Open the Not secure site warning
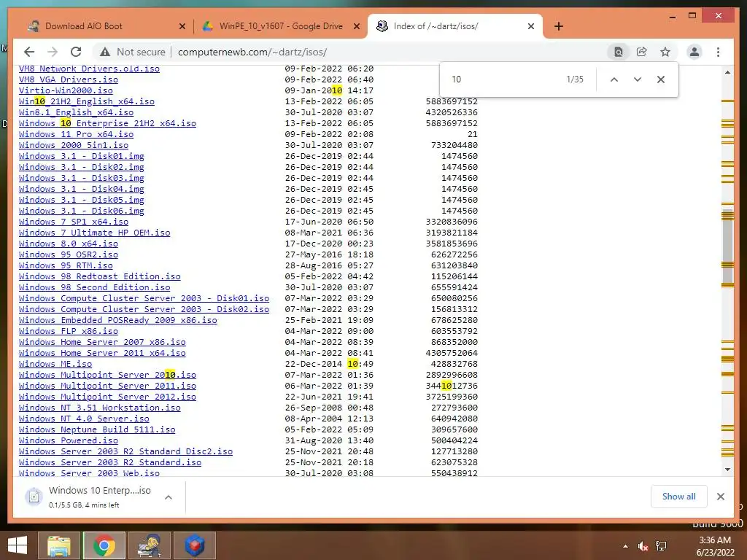Image resolution: width=747 pixels, height=560 pixels. 133,52
